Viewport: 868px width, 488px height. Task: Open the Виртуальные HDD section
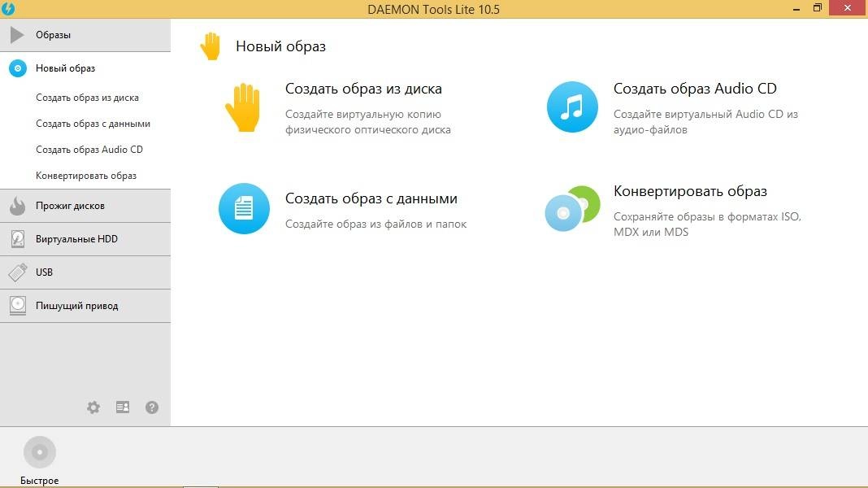pyautogui.click(x=85, y=239)
